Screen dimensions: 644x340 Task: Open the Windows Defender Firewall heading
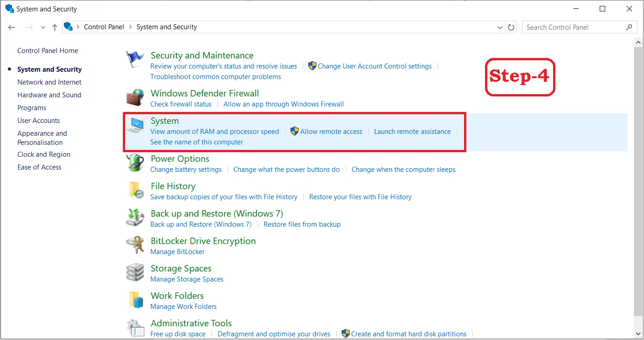click(x=205, y=93)
